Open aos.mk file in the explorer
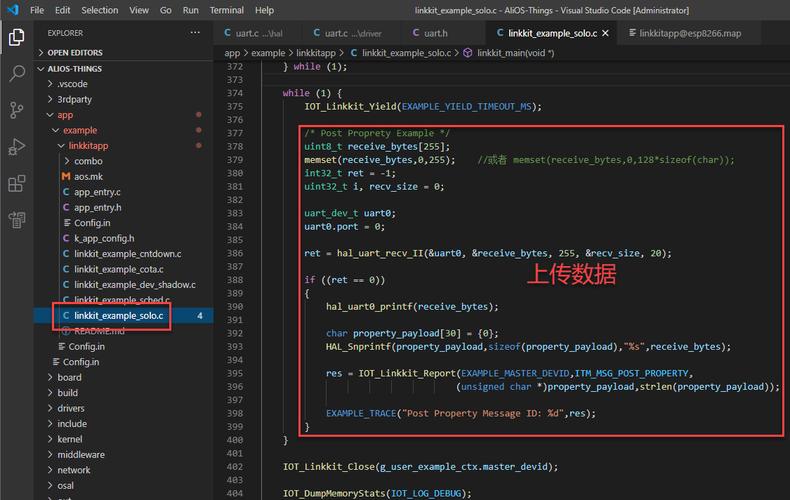This screenshot has width=790, height=500. (x=88, y=176)
